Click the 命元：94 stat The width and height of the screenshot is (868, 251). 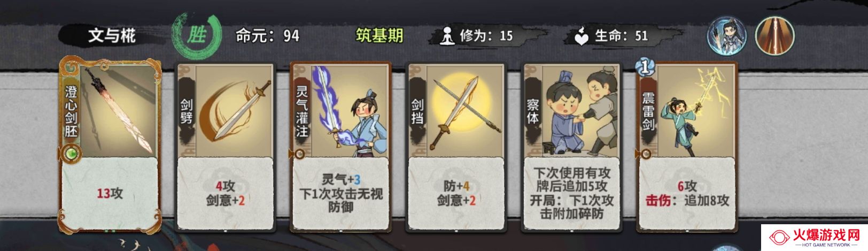268,36
